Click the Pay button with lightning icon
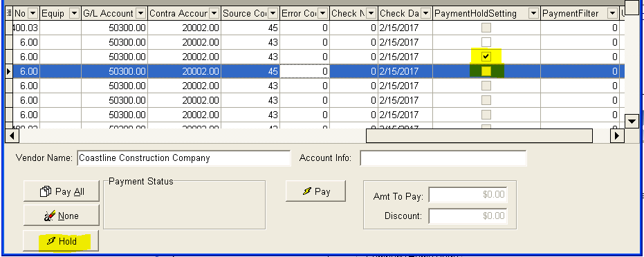644x257 pixels. click(315, 191)
